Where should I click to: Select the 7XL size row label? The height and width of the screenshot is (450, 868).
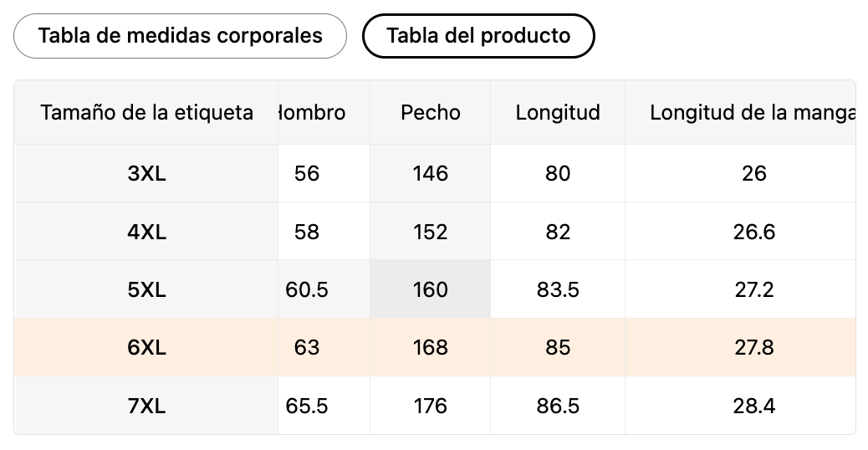146,406
